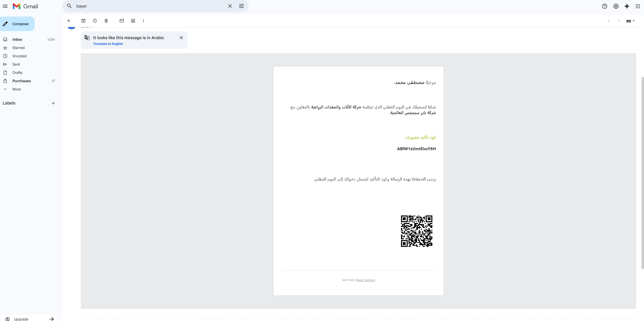Mark the email as unread
This screenshot has width=644, height=321.
click(122, 21)
